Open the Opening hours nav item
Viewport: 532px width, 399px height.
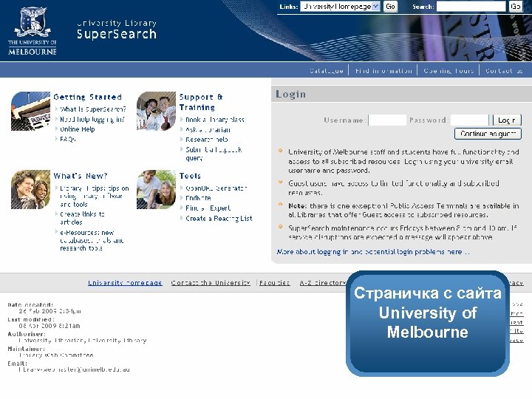click(x=449, y=71)
